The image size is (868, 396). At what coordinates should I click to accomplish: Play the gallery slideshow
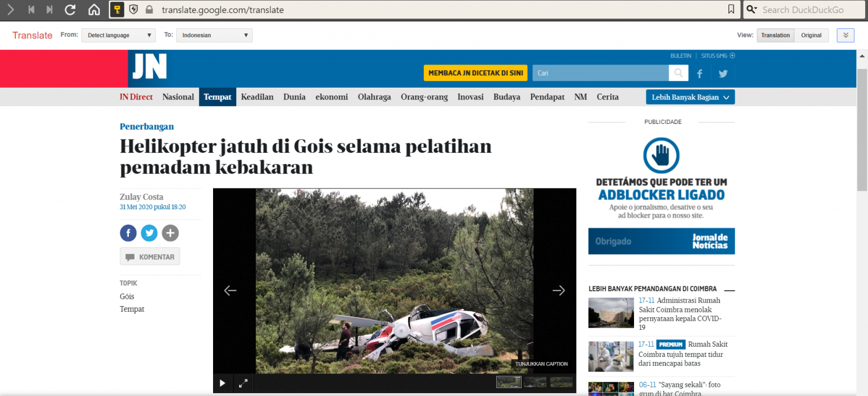click(x=222, y=384)
